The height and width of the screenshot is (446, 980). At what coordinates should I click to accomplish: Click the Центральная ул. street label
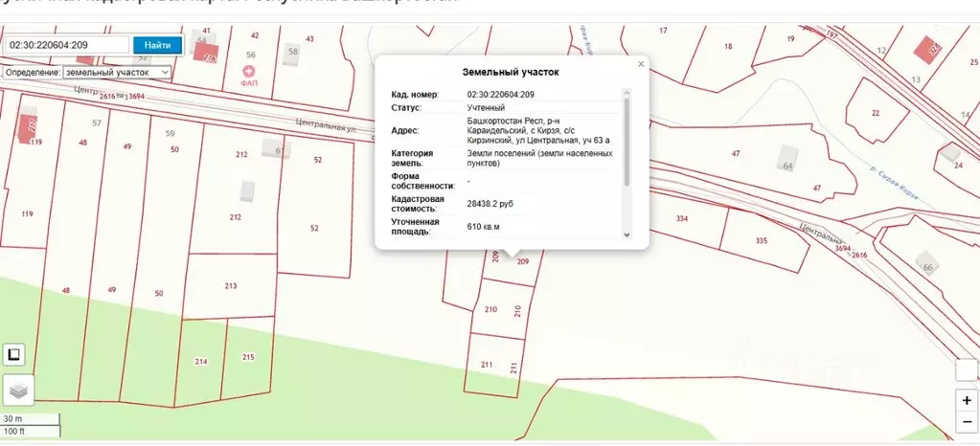tap(326, 123)
